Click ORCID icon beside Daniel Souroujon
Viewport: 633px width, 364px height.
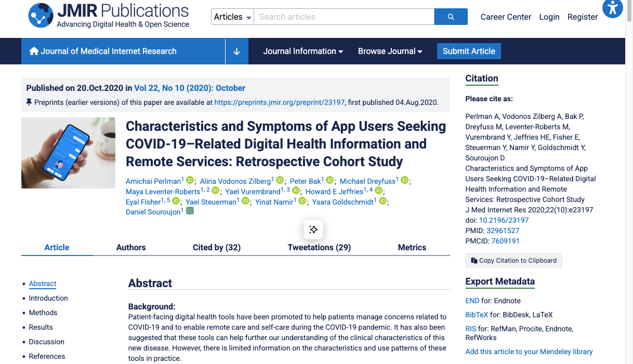190,211
